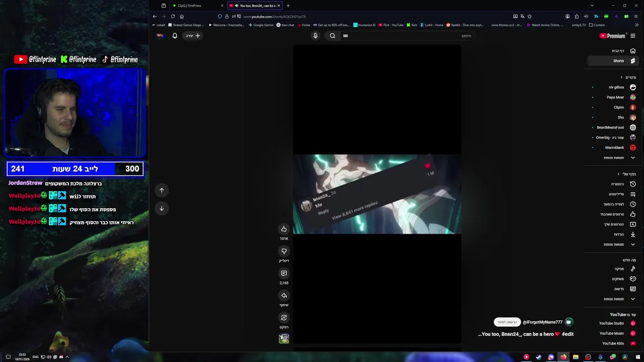This screenshot has width=644, height=362.
Task: Go to the next Short with the down arrow
Action: point(162,208)
